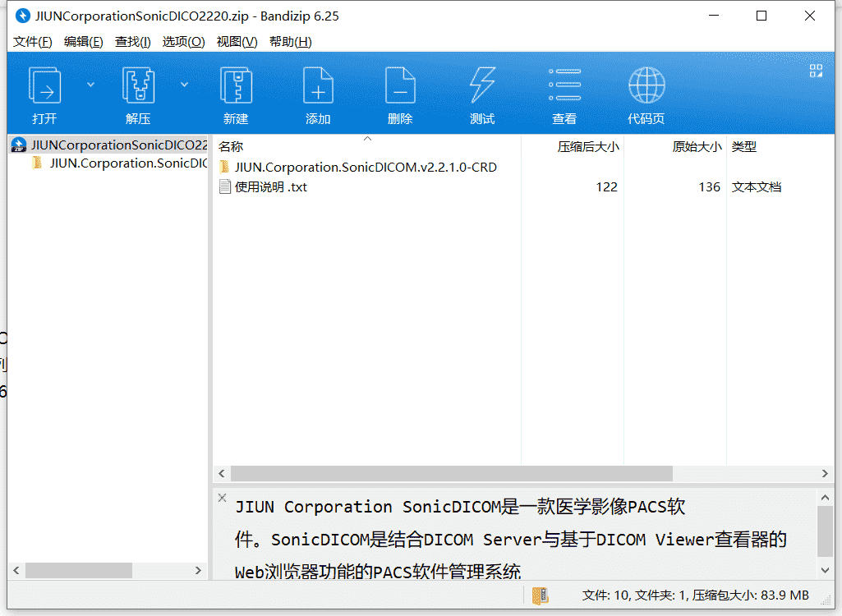Click the comment pane scroll up arrow
This screenshot has width=842, height=616.
825,498
